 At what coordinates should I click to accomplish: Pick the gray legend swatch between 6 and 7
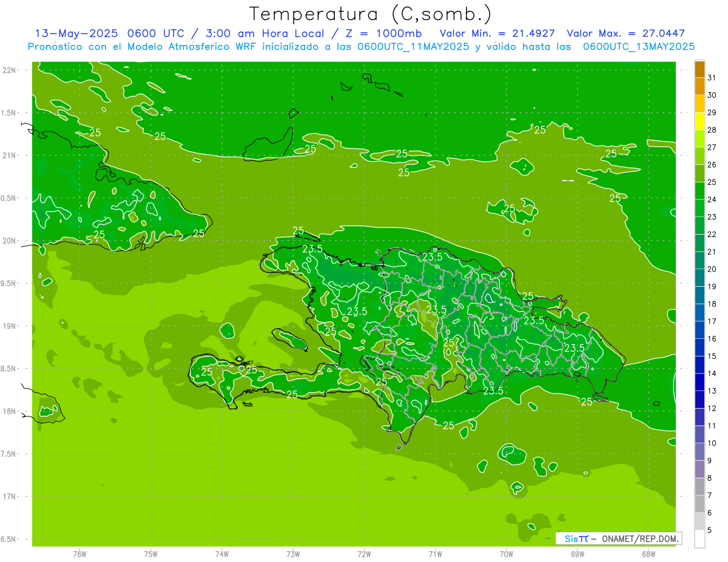[x=699, y=504]
